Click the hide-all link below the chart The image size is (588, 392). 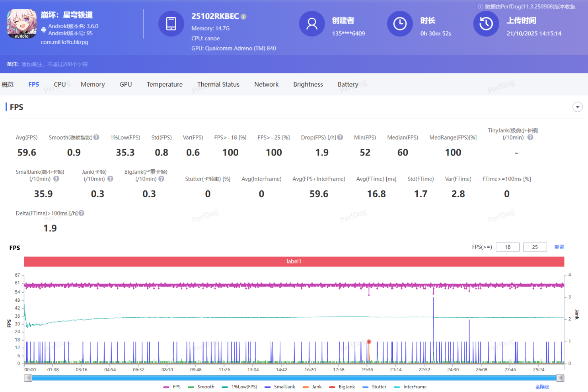[542, 387]
